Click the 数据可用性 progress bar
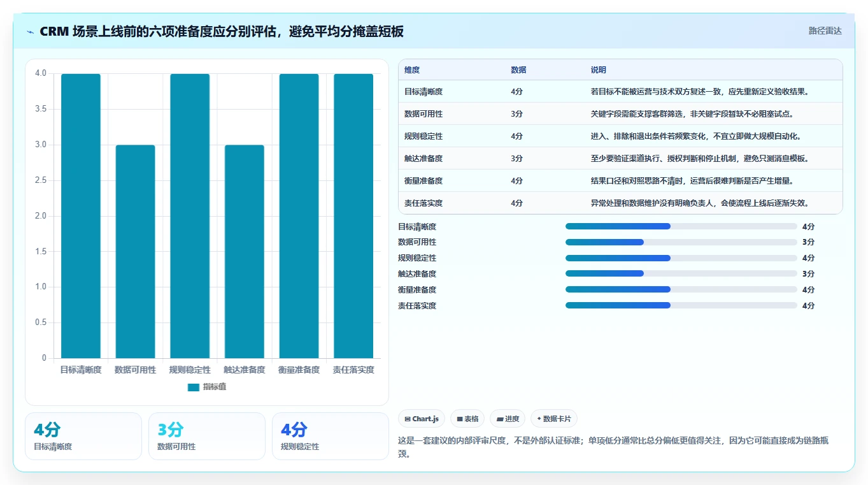Image resolution: width=868 pixels, height=485 pixels. click(681, 242)
